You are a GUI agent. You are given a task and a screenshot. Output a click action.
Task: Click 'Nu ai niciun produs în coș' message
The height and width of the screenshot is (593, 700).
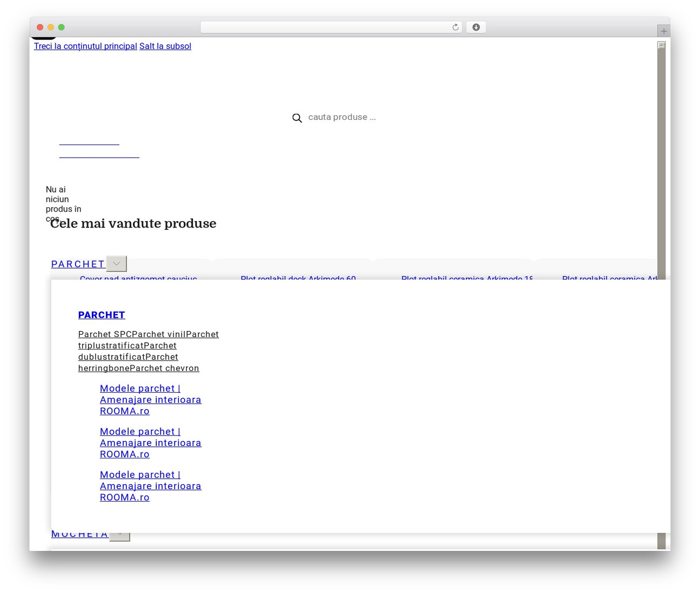coord(63,204)
